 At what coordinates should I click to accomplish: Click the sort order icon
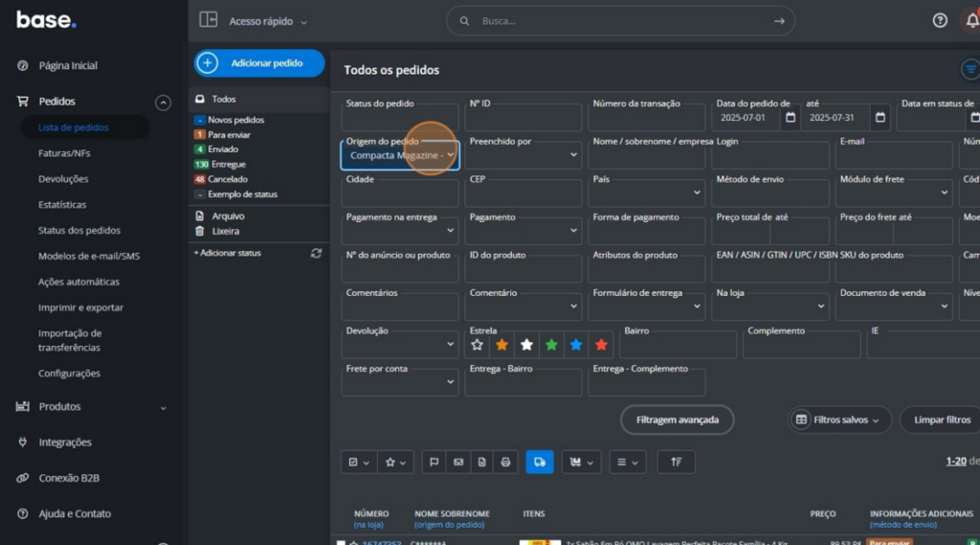click(676, 462)
